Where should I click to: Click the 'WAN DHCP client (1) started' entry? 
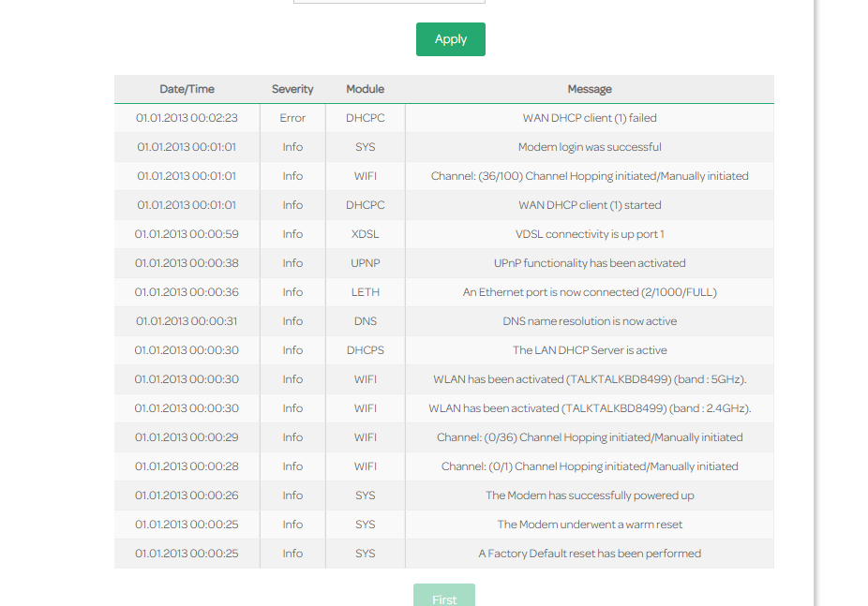pos(590,205)
